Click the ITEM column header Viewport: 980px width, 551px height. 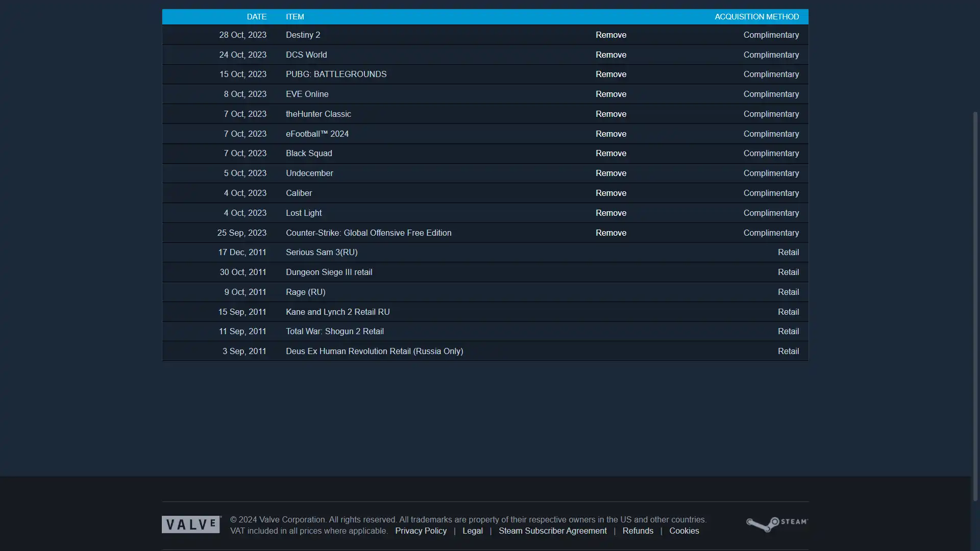[295, 17]
